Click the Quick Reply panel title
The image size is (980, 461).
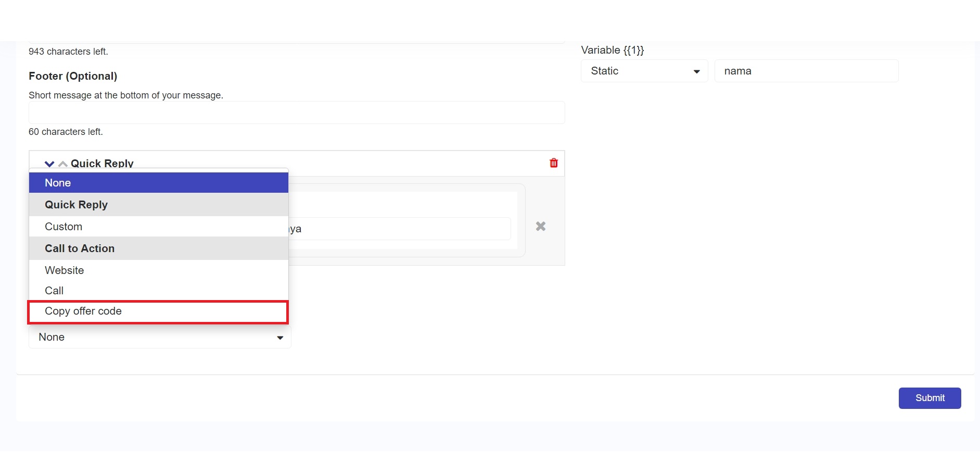coord(102,163)
